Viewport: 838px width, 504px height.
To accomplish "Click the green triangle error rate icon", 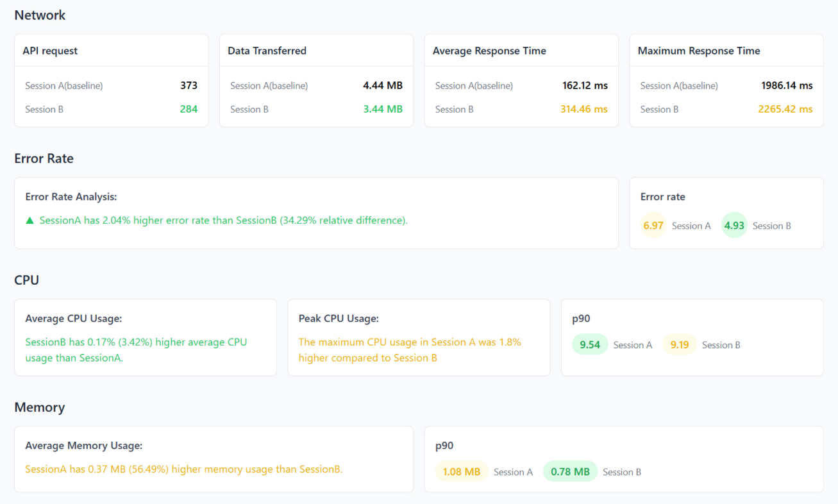I will (29, 221).
